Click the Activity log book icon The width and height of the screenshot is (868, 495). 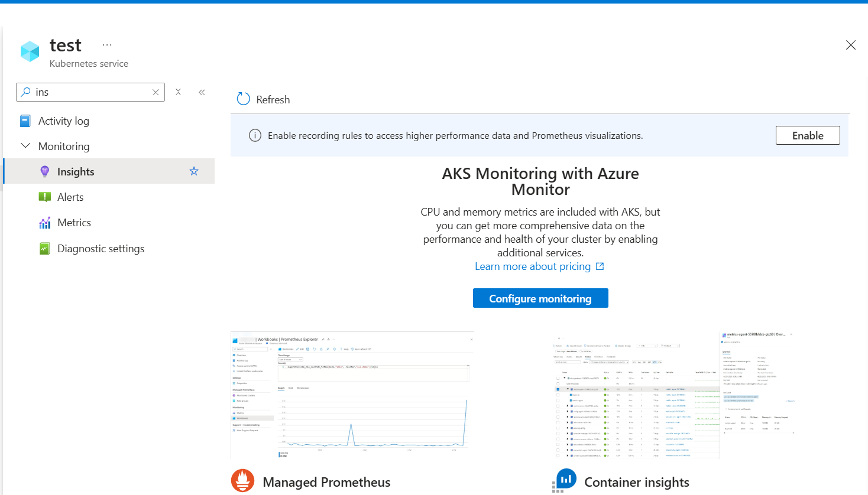[x=25, y=121]
